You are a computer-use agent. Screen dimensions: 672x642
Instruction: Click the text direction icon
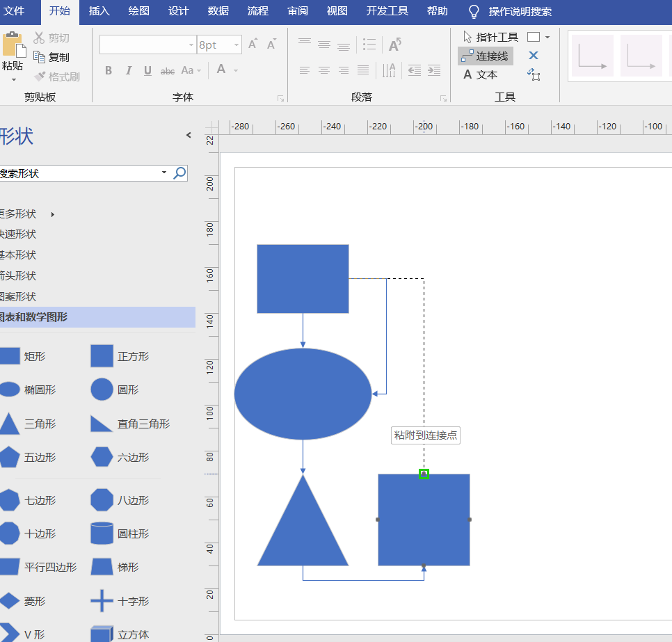pyautogui.click(x=389, y=70)
